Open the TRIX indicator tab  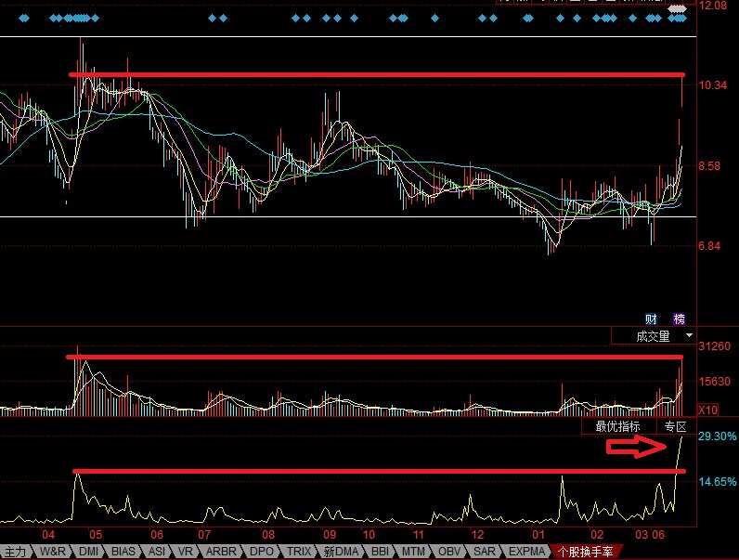(x=298, y=552)
